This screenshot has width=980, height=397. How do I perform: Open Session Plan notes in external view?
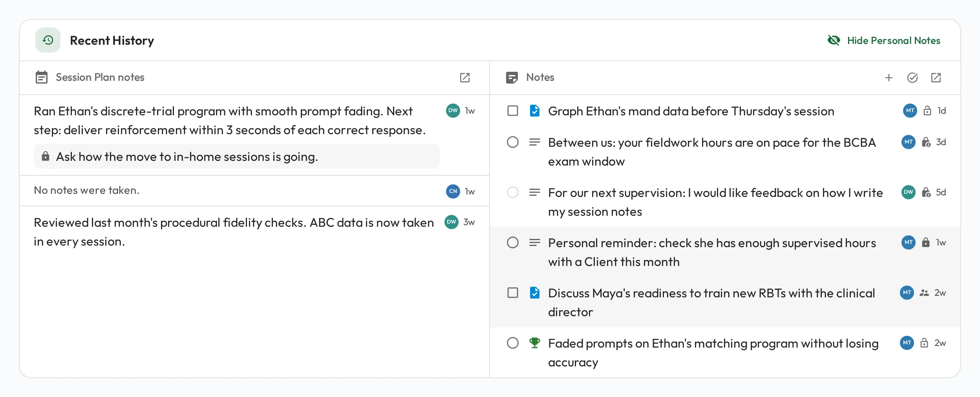coord(465,78)
